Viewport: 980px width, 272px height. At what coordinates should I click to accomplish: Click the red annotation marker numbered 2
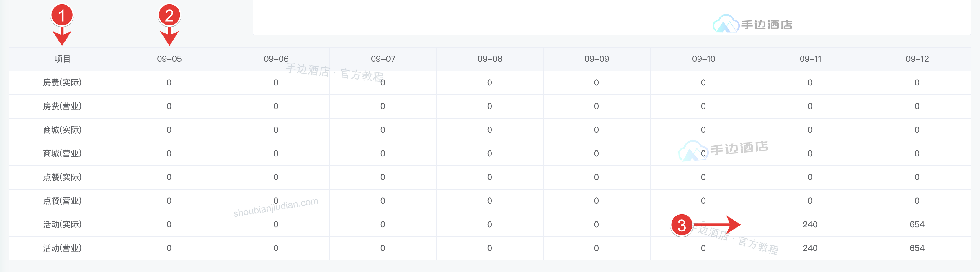click(x=169, y=16)
